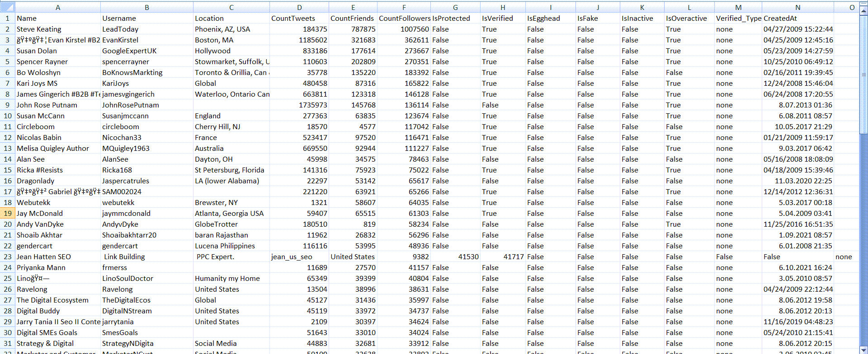Select the Toronto & Orillia location cell
Viewport: 868px width, 354px height.
coord(231,73)
